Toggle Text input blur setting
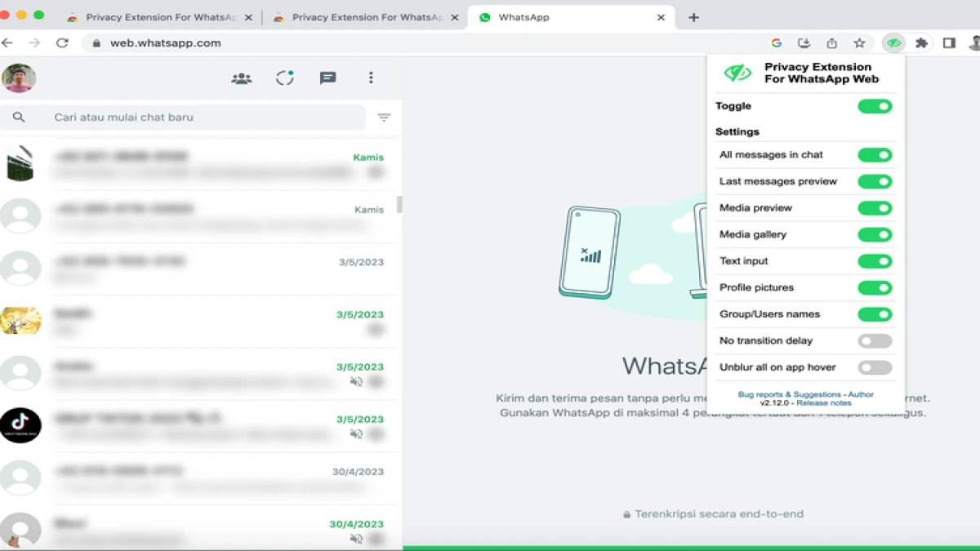Viewport: 980px width, 551px height. point(875,261)
